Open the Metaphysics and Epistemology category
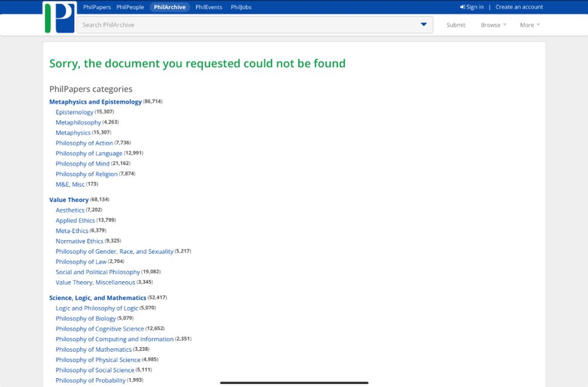588x387 pixels. tap(95, 101)
